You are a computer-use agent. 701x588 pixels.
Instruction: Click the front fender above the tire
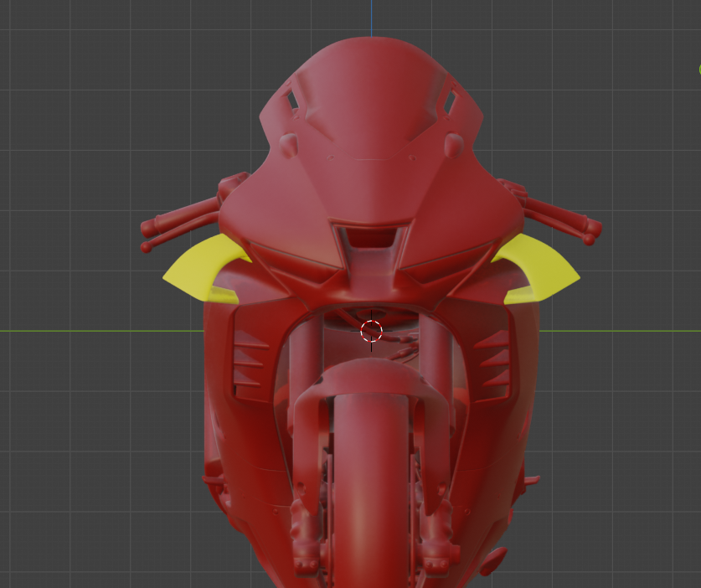(x=371, y=381)
